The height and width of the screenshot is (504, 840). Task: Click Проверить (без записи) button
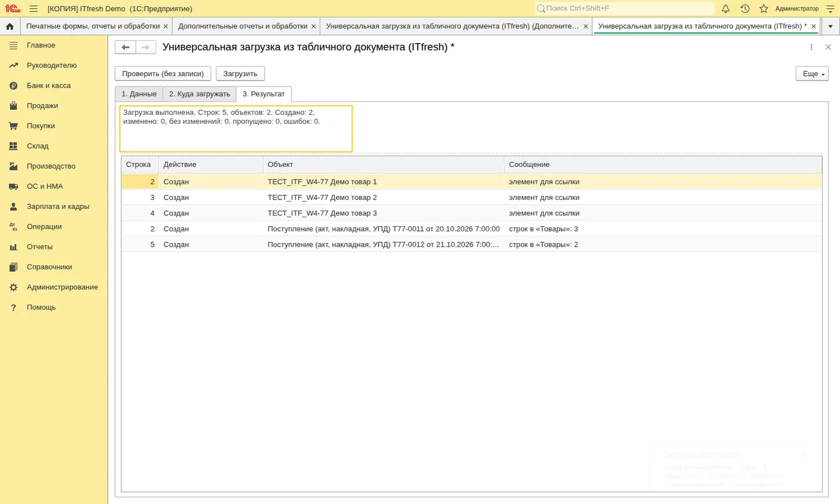(x=163, y=73)
